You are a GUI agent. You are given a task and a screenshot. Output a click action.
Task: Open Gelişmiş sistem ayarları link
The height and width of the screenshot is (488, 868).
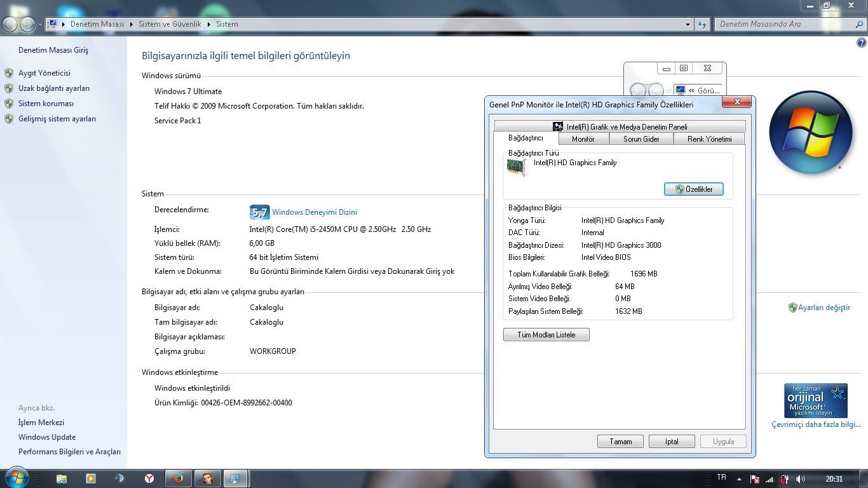(57, 119)
